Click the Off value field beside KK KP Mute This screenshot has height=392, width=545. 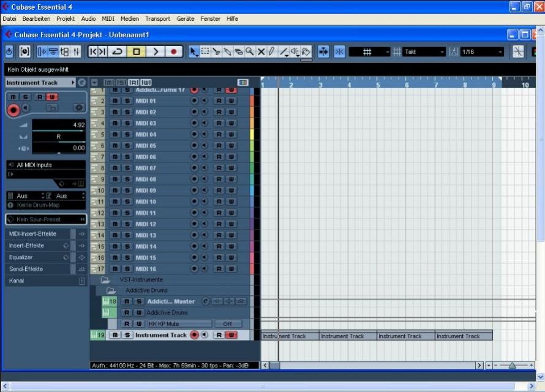(228, 324)
